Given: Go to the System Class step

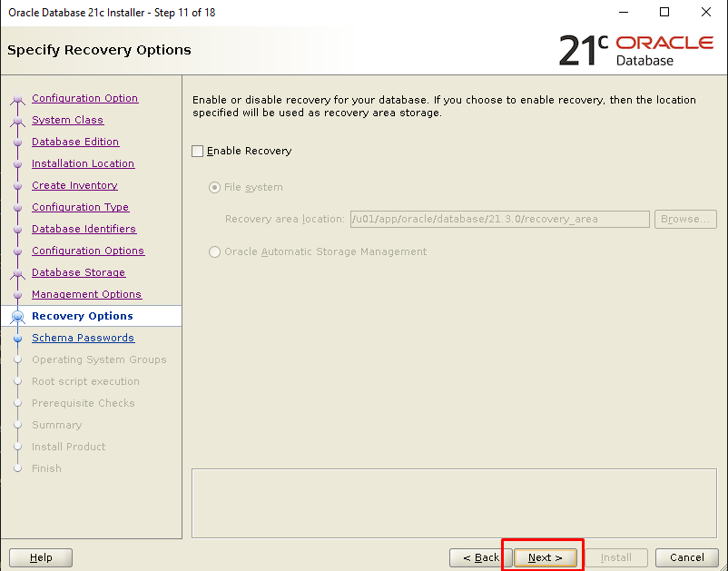Looking at the screenshot, I should (68, 120).
